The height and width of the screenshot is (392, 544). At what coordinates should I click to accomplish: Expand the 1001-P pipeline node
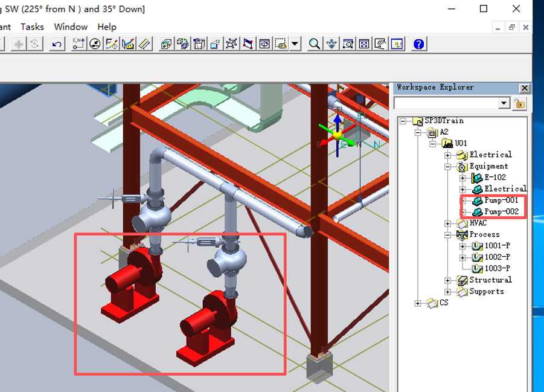[x=462, y=246]
